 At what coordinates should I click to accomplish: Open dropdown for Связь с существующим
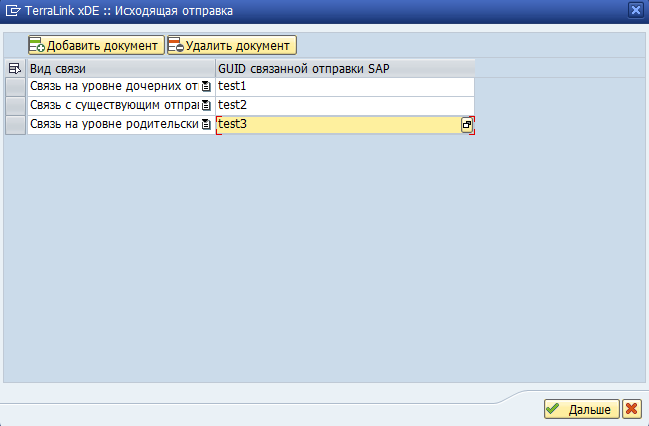[x=206, y=105]
